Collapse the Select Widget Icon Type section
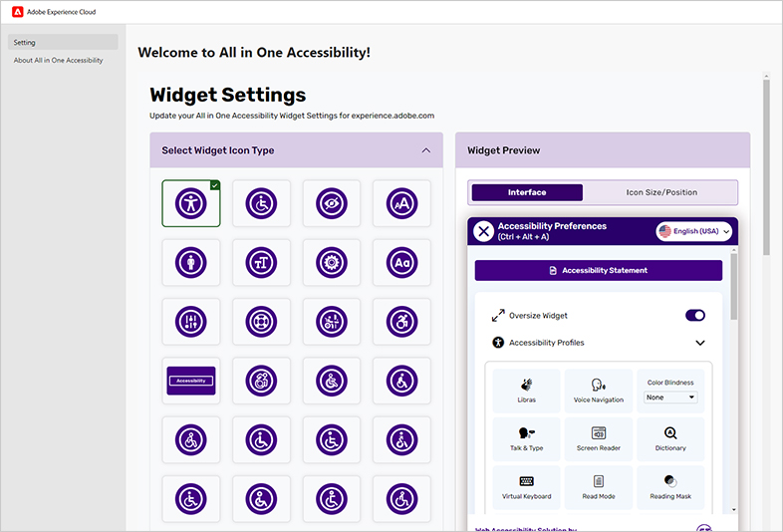 (x=426, y=150)
